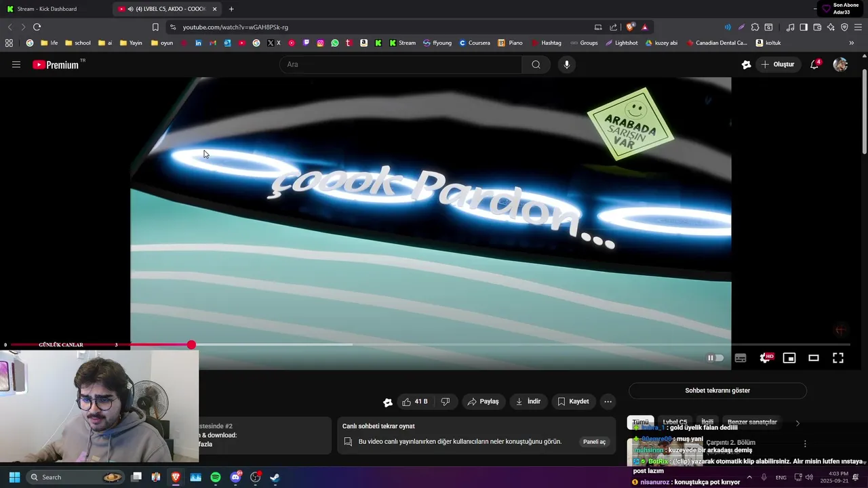Focus the YouTube 'Ara' search field
Viewport: 868px width, 488px height.
point(401,64)
